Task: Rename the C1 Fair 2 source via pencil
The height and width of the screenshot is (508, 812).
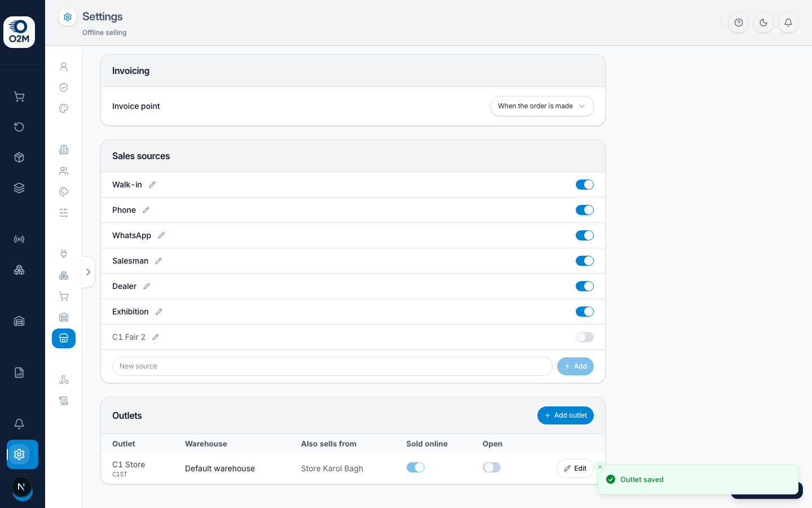Action: pos(156,337)
